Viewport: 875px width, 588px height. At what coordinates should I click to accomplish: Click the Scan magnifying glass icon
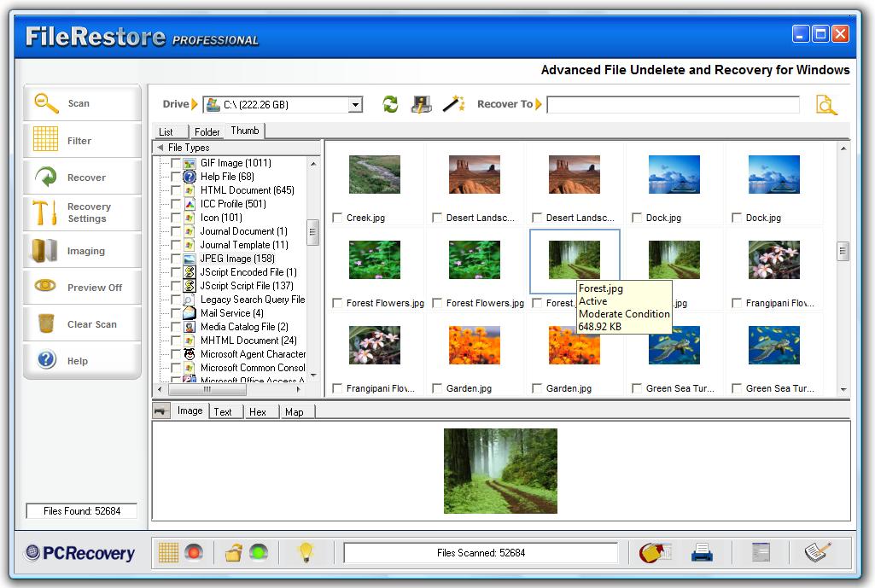coord(46,102)
